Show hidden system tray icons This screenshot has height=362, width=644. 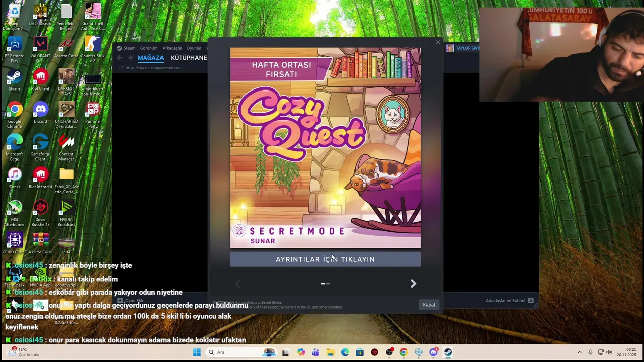pos(579,352)
